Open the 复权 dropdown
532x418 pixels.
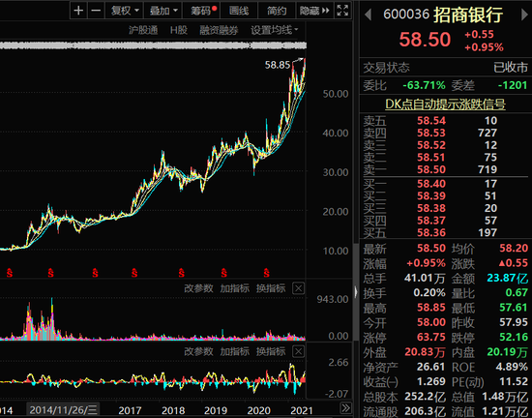click(125, 11)
